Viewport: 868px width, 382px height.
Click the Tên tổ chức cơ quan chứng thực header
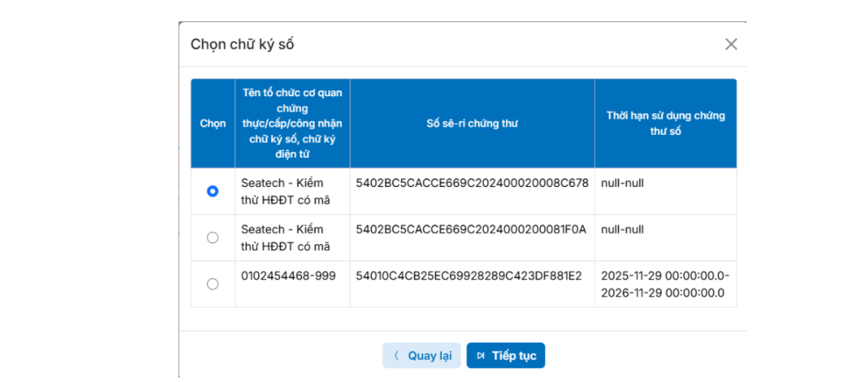(292, 124)
